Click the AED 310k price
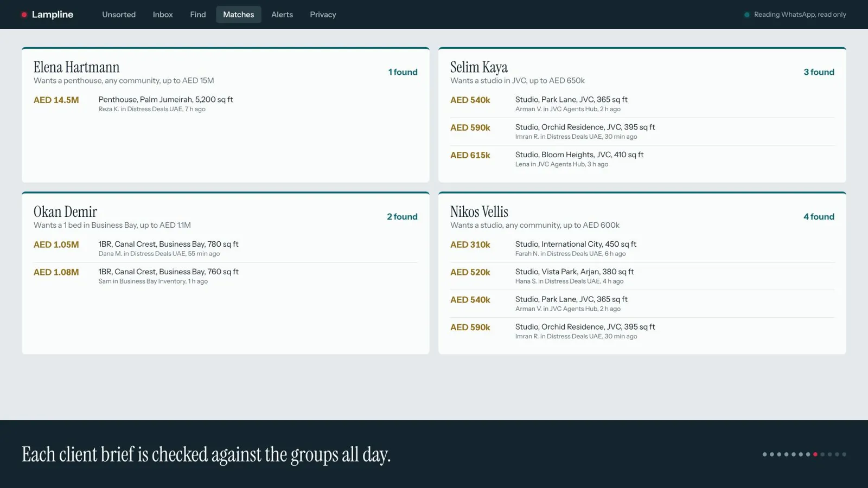This screenshot has height=488, width=868. pyautogui.click(x=470, y=245)
